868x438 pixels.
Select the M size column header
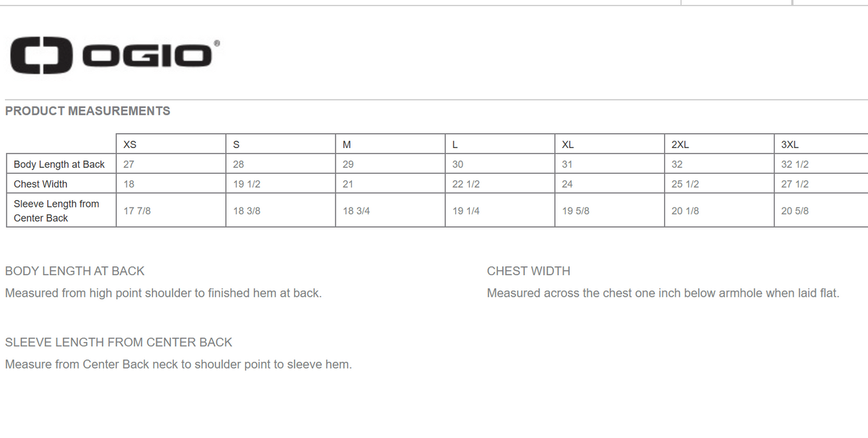(347, 144)
